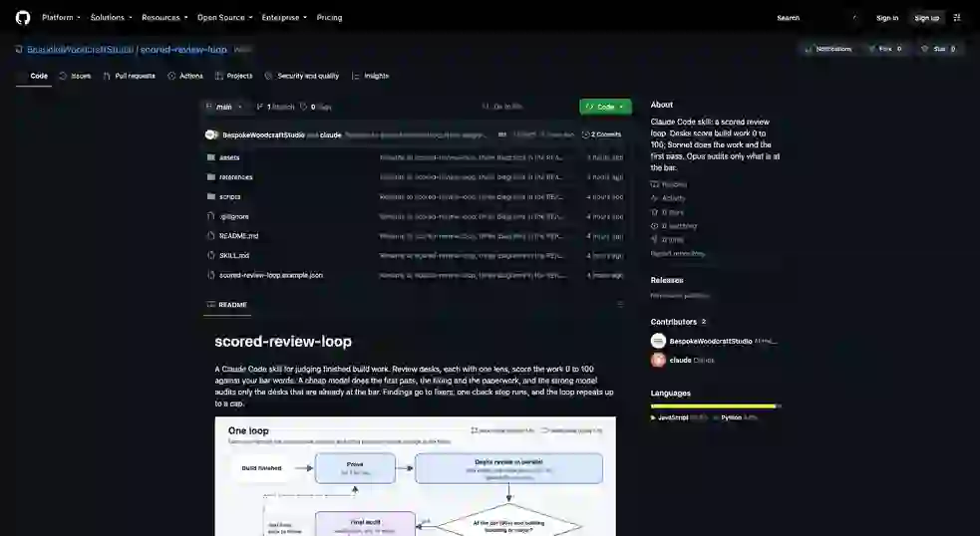Click the Notifications button
Image resolution: width=980 pixels, height=536 pixels.
pos(829,49)
